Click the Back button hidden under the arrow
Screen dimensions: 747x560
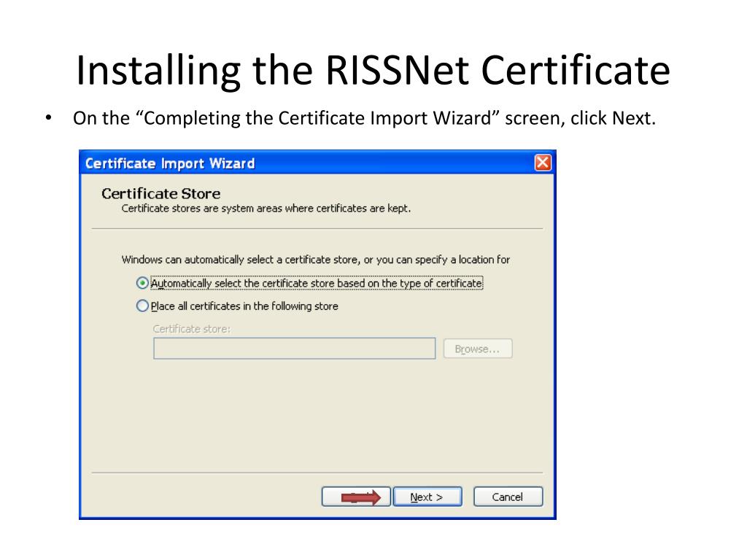pos(356,497)
